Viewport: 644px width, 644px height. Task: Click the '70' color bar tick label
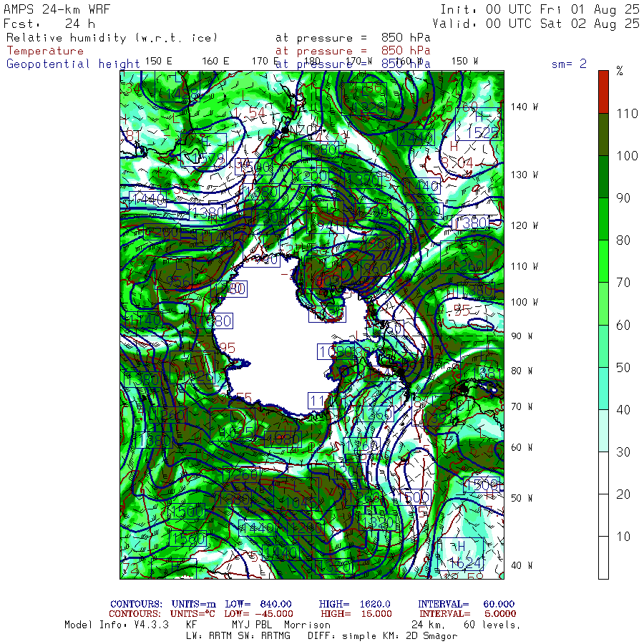pos(623,283)
